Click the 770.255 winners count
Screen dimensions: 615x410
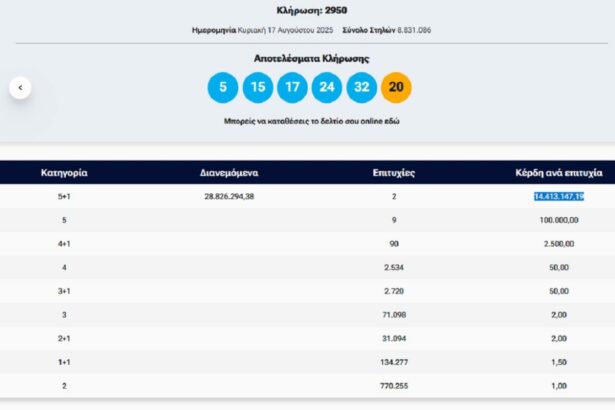pos(393,385)
